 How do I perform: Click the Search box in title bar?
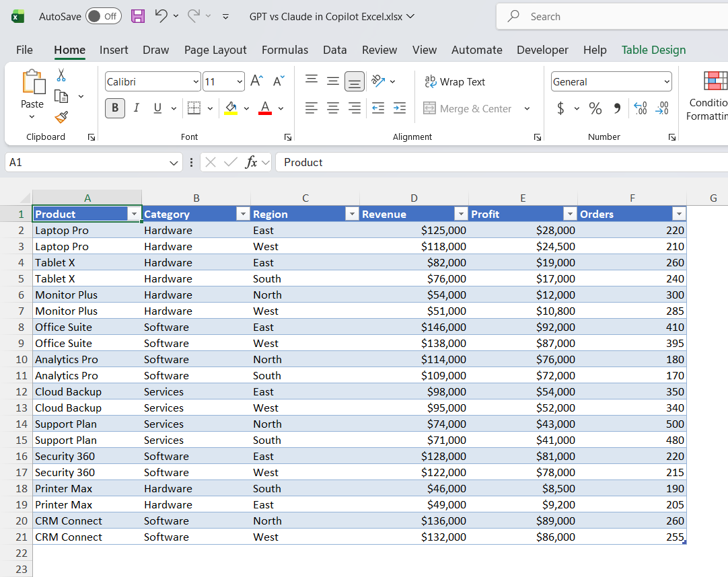click(613, 17)
